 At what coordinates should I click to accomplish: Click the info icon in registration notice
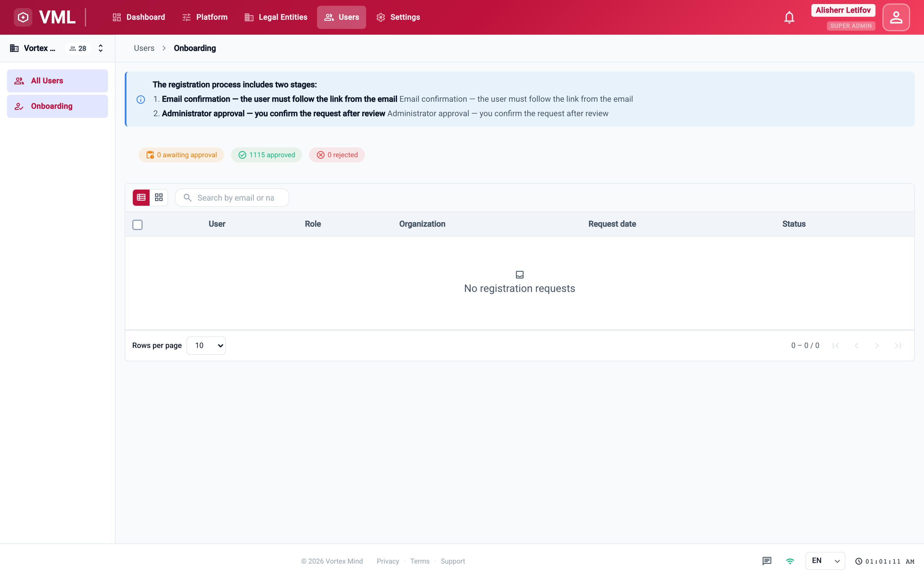[141, 99]
